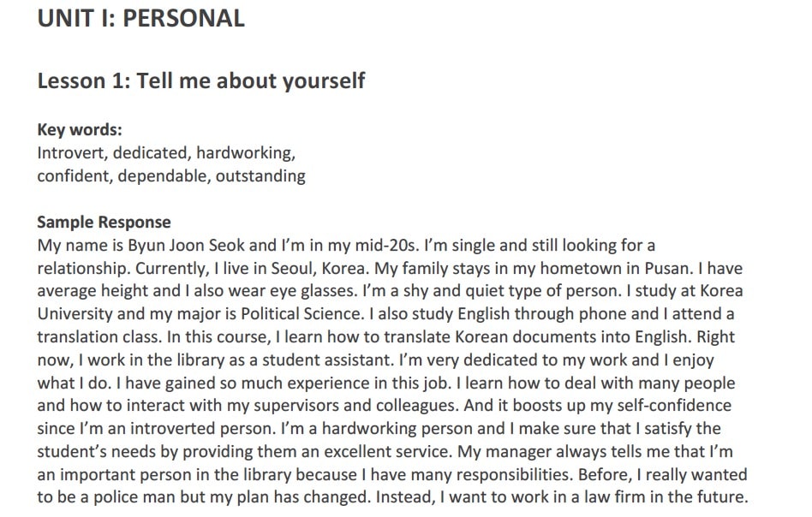This screenshot has width=812, height=517.
Task: Click the name 'Byun Joon Seok'
Action: pyautogui.click(x=180, y=246)
